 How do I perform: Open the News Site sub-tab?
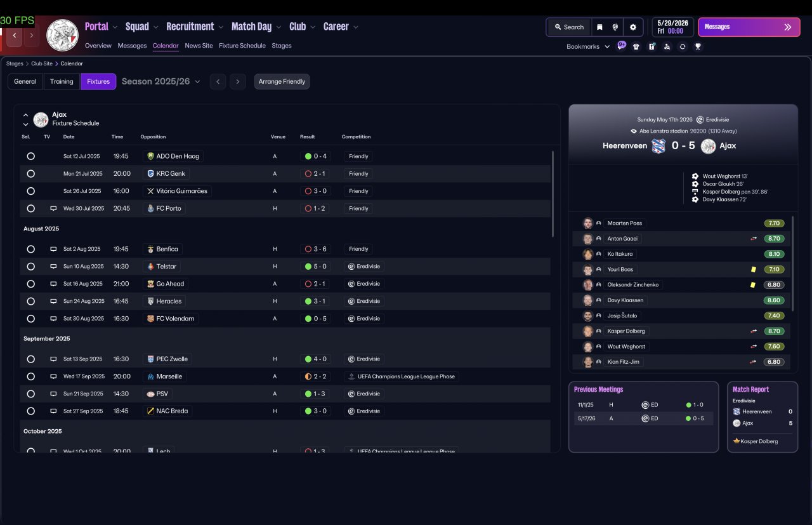point(199,46)
